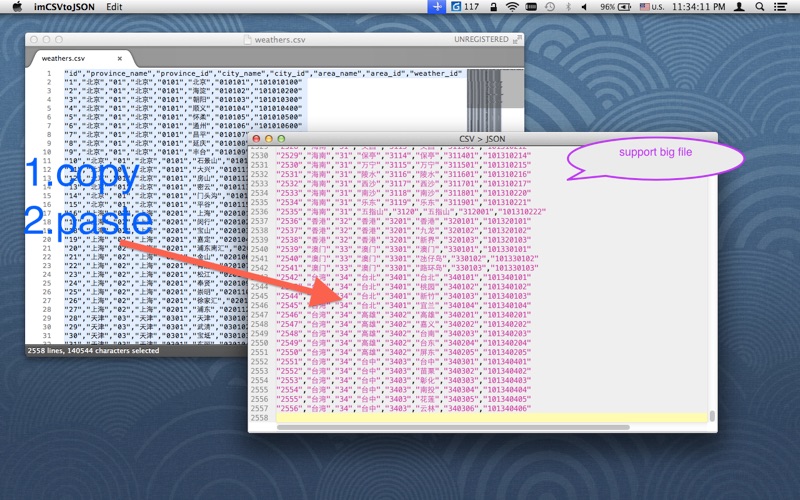Open the Apple menu
The width and height of the screenshot is (800, 500).
(x=17, y=7)
